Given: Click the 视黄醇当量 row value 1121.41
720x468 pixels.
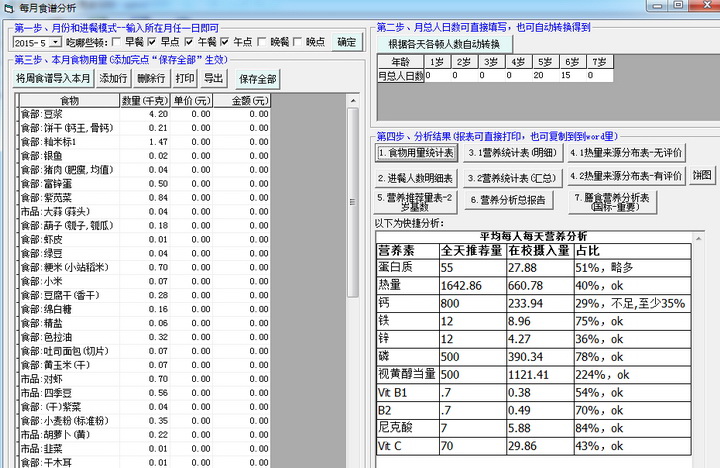Looking at the screenshot, I should [x=540, y=375].
